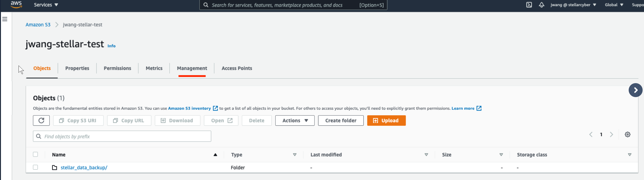Toggle the select-all objects checkbox

point(36,154)
